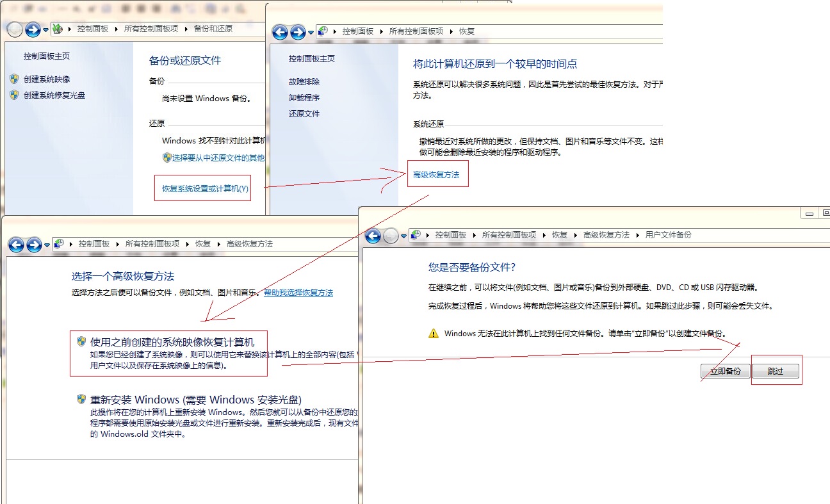Click the 将此计算机还原到一个较早的时间点 heading
The height and width of the screenshot is (504, 830).
click(495, 64)
